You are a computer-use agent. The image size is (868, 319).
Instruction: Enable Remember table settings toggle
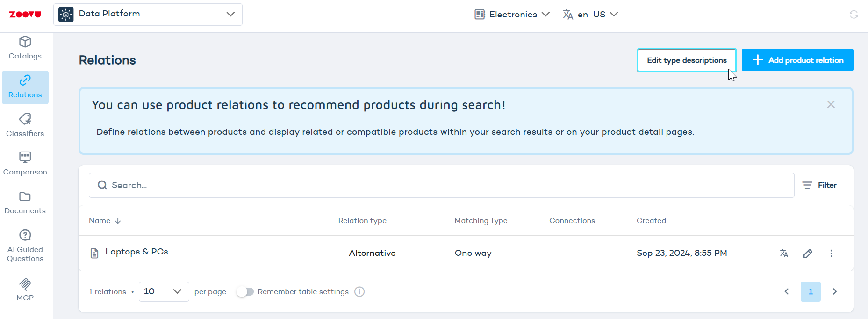click(245, 292)
